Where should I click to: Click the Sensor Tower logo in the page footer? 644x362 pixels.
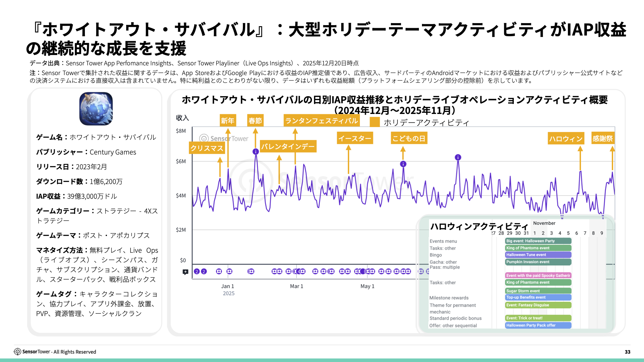click(30, 352)
